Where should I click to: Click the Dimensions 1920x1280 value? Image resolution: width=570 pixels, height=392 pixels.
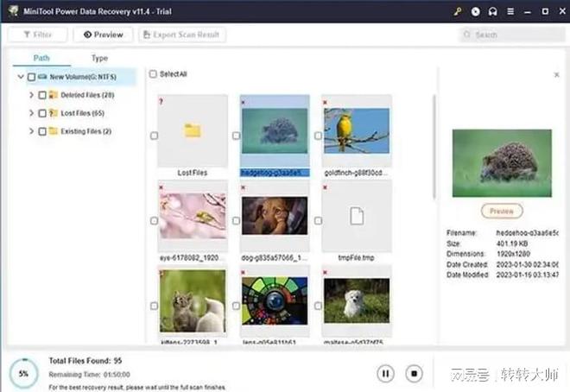(513, 254)
